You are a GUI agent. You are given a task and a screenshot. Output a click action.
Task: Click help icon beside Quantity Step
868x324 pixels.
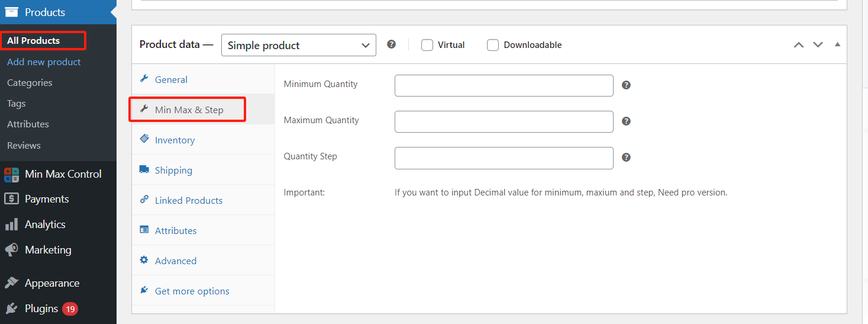coord(626,158)
